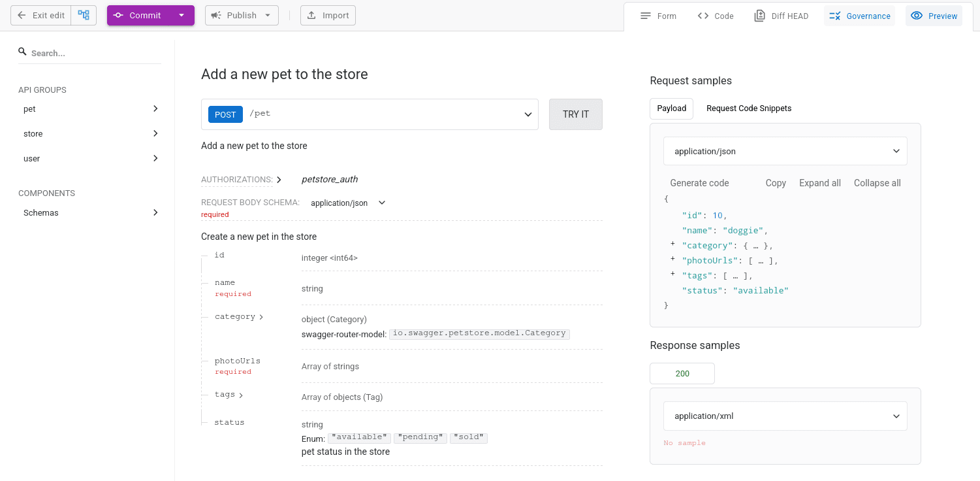Click the io.swagger.petstore.model.Category value

(479, 333)
